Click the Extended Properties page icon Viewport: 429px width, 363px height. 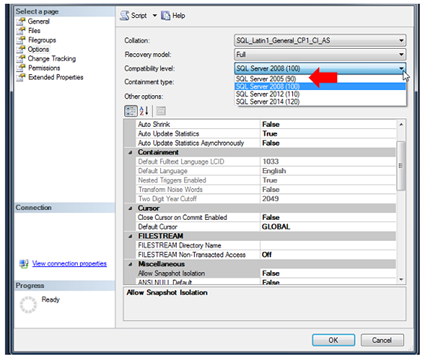(21, 77)
